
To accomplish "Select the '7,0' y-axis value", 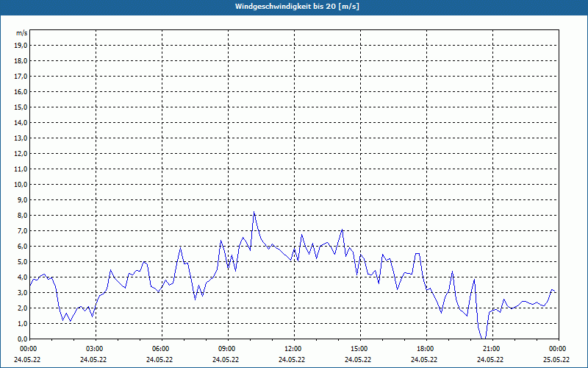I will 22,230.
